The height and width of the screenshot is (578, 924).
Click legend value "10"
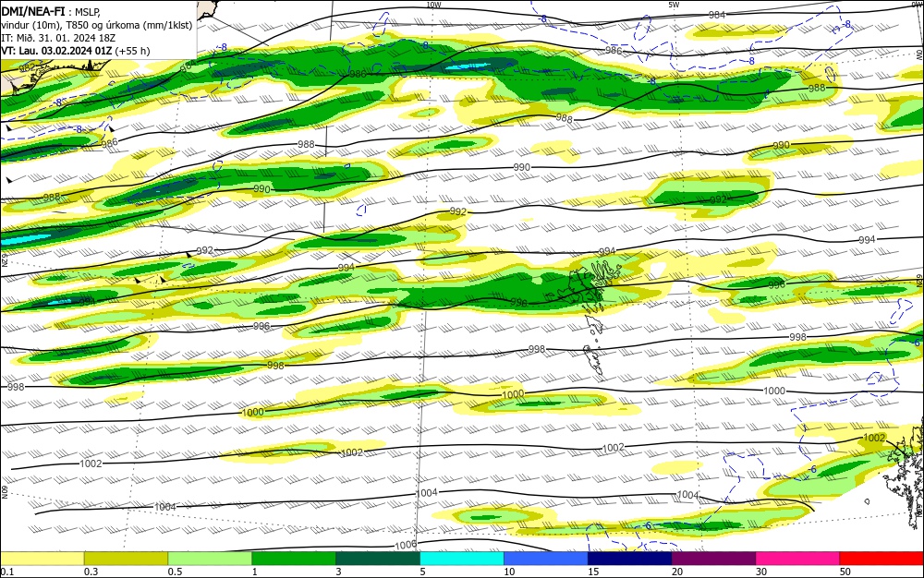pyautogui.click(x=509, y=572)
